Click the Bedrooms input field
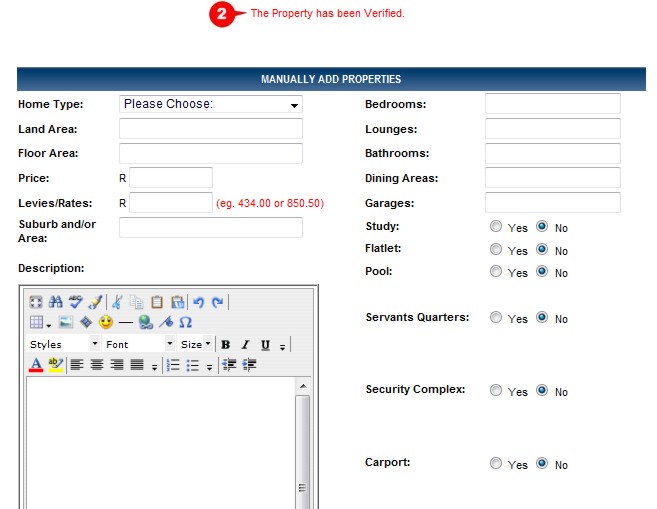The image size is (657, 509). 553,103
